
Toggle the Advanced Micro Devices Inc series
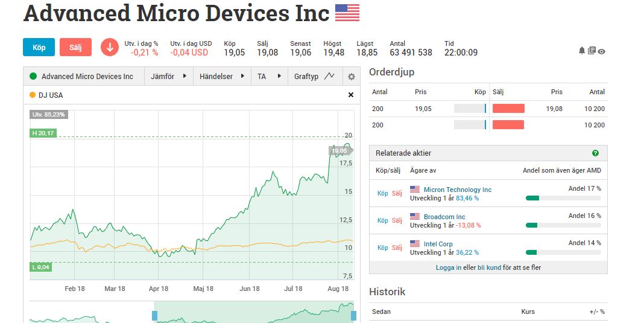(x=81, y=77)
